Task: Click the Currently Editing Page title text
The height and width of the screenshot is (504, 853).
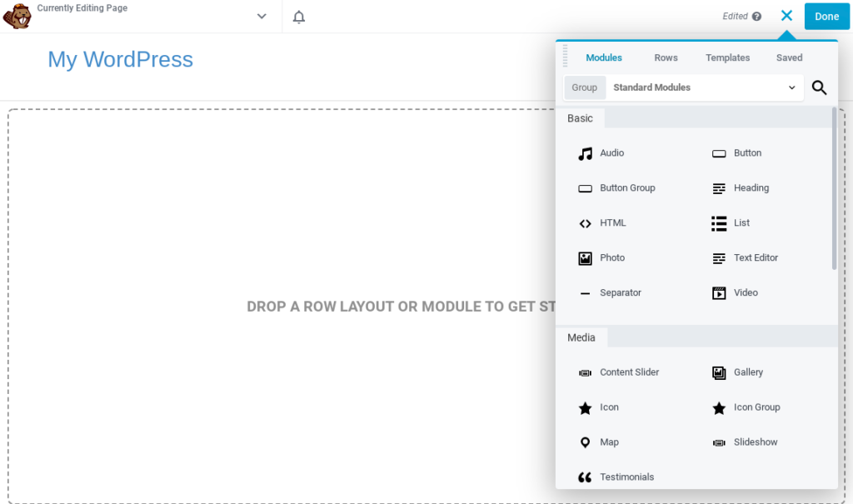Action: point(82,7)
